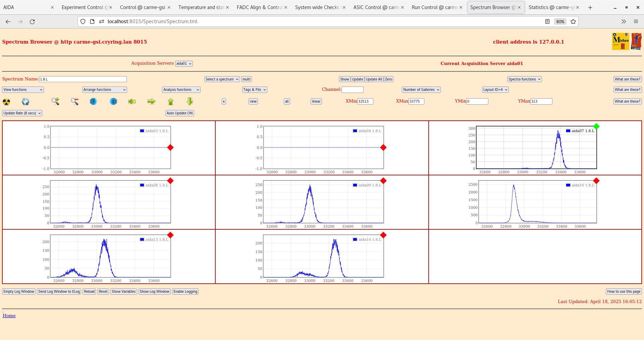Click the multi button
Screen dimensions: 644x340
247,79
